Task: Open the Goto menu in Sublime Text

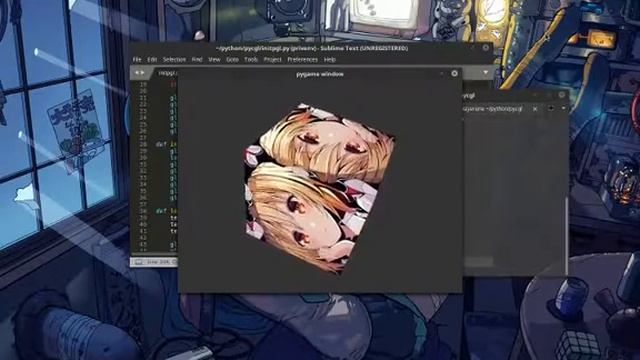Action: click(x=232, y=60)
